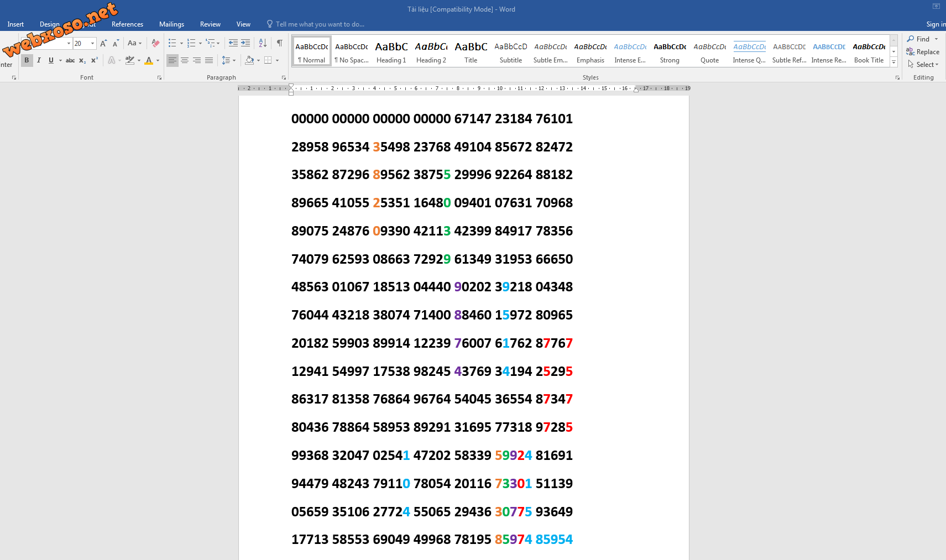Image resolution: width=946 pixels, height=560 pixels.
Task: Expand the Styles gallery More arrow
Action: coord(893,62)
